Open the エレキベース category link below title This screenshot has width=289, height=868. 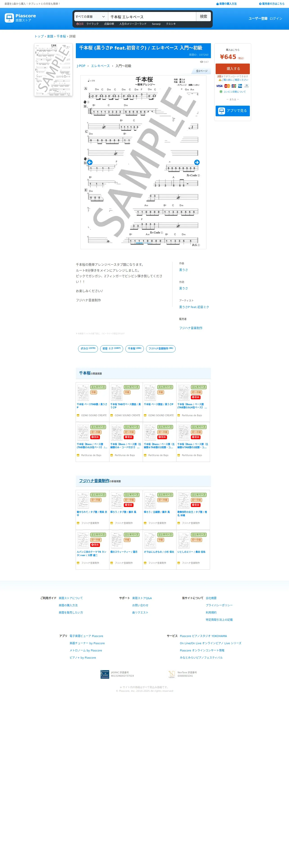(x=100, y=66)
